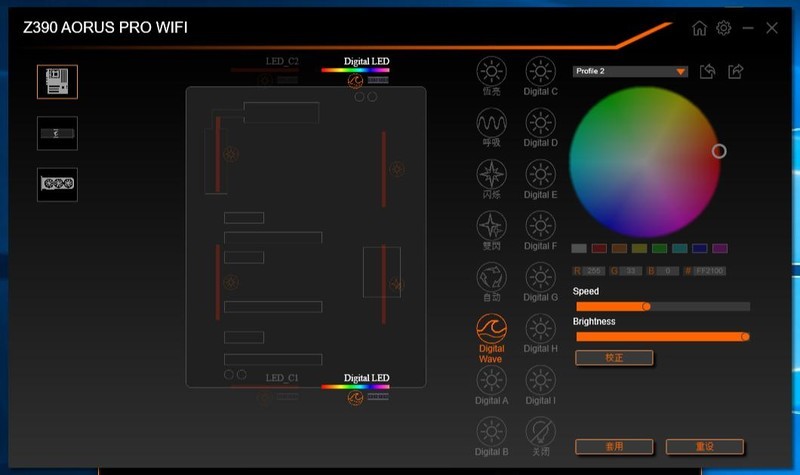Minimize the RGB Fusion window
The height and width of the screenshot is (475, 800).
pyautogui.click(x=748, y=28)
